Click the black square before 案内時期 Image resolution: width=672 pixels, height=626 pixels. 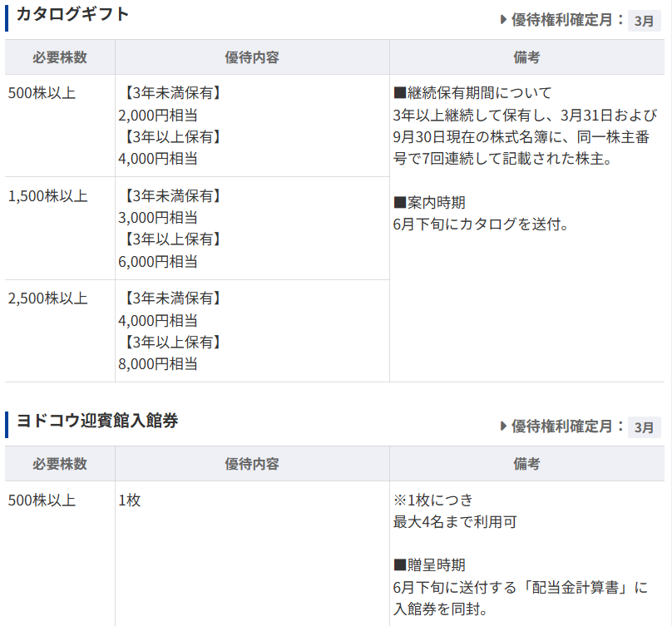click(399, 202)
